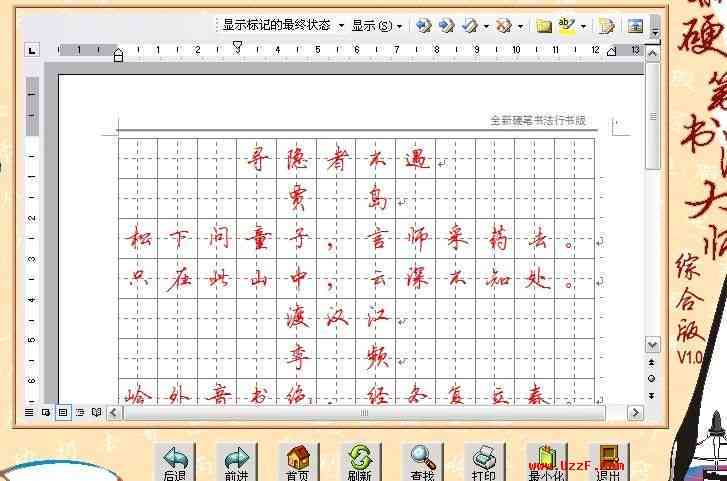Go to next page with double-down arrow
The width and height of the screenshot is (727, 481).
click(x=651, y=396)
